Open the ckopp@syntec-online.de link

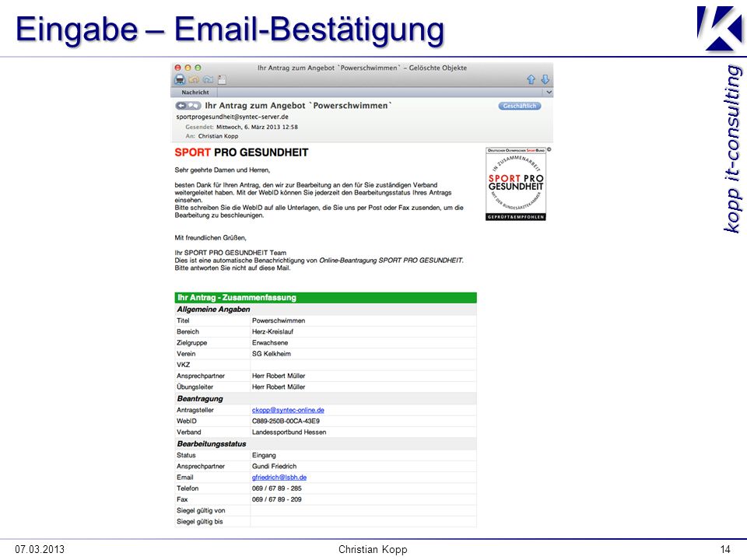pyautogui.click(x=288, y=410)
